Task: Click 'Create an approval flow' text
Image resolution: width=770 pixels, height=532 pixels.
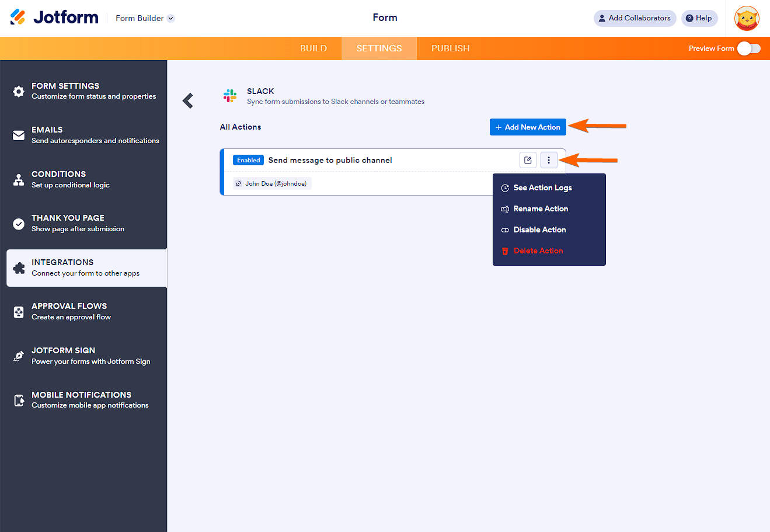Action: coord(71,317)
